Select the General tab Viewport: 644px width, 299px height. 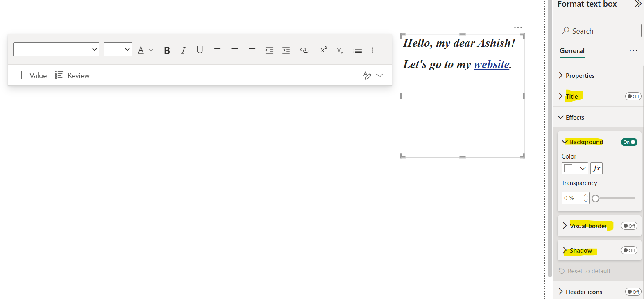point(572,51)
